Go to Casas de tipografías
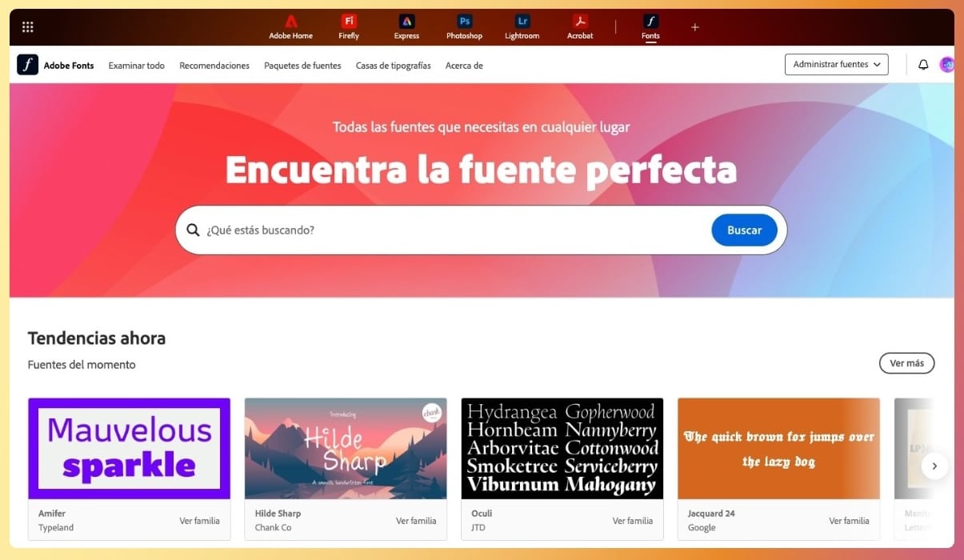The width and height of the screenshot is (964, 560). 394,66
